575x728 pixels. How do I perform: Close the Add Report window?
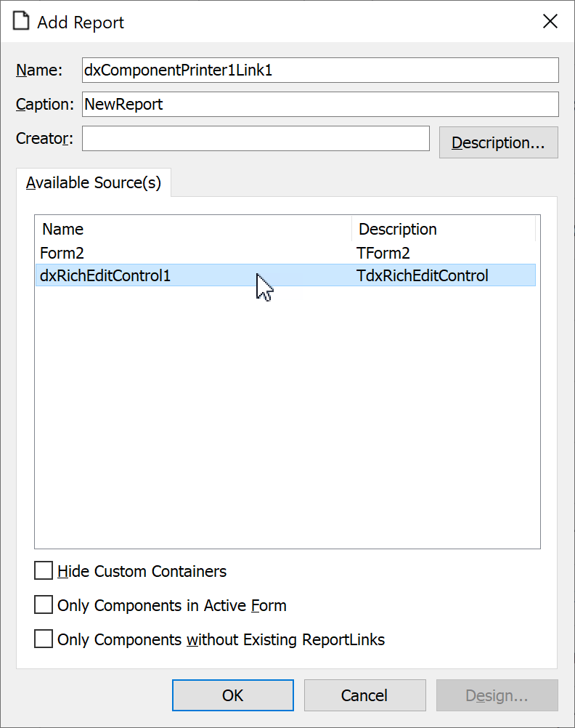pyautogui.click(x=550, y=21)
